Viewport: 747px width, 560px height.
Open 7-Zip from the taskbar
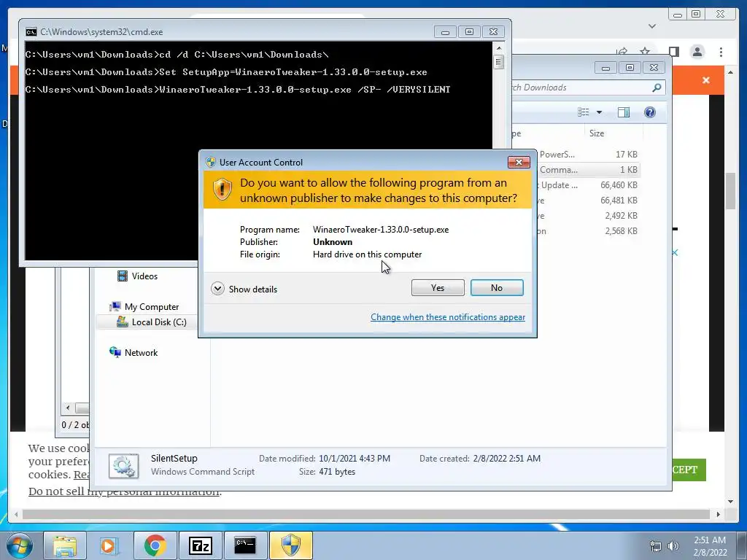(200, 545)
